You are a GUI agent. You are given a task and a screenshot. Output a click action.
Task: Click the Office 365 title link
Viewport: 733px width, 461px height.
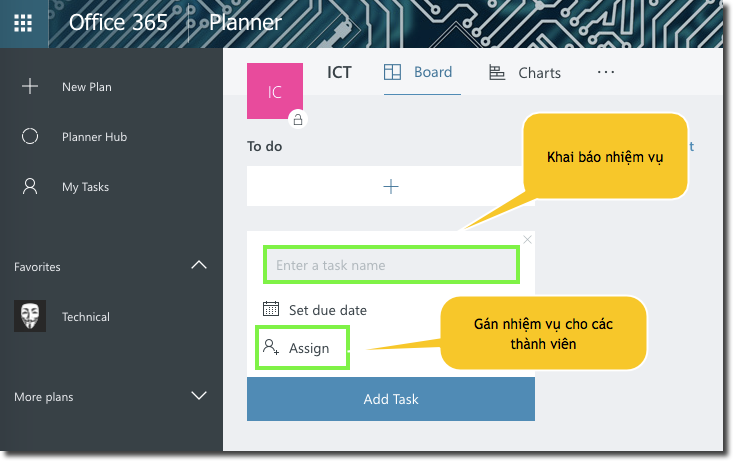118,23
